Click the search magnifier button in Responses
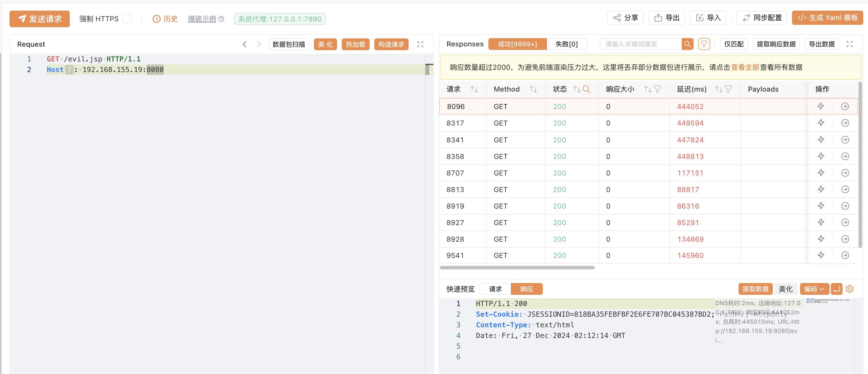Screen dimensions: 868x374 pos(687,44)
